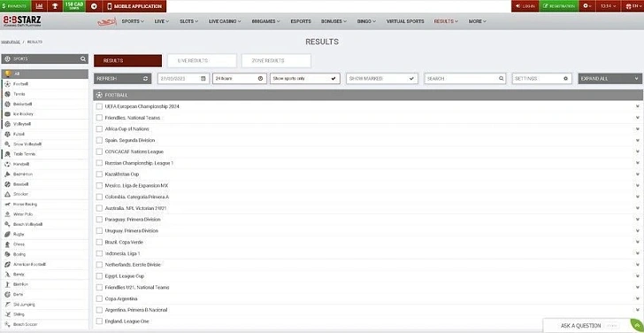Open the 24 hours time range dropdown
Viewport: 644px width, 333px height.
(x=240, y=79)
